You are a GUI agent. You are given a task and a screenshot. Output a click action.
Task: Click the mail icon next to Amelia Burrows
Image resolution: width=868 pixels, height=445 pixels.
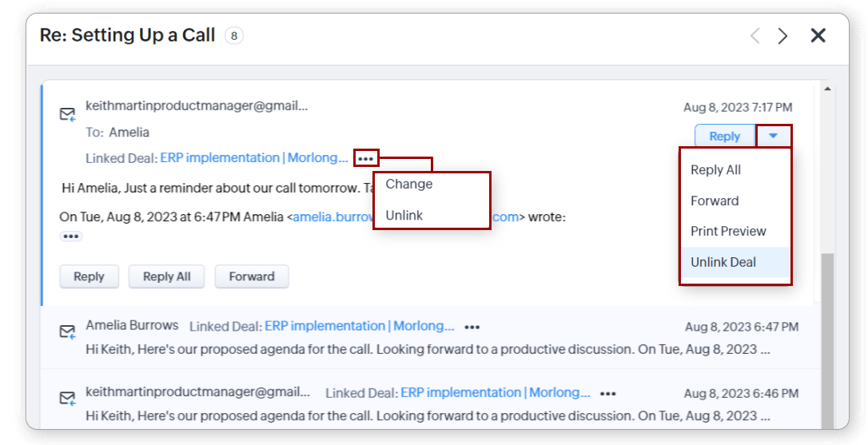pos(68,332)
